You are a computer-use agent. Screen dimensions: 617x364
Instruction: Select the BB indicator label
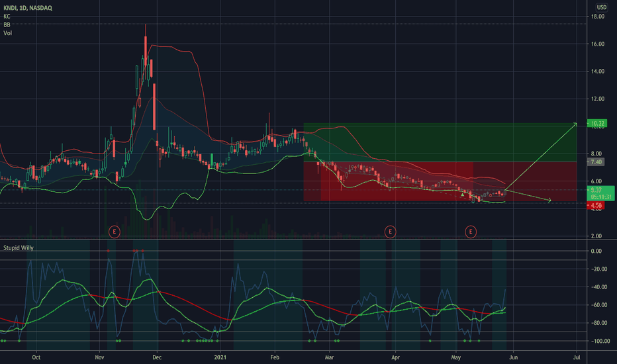(x=7, y=24)
